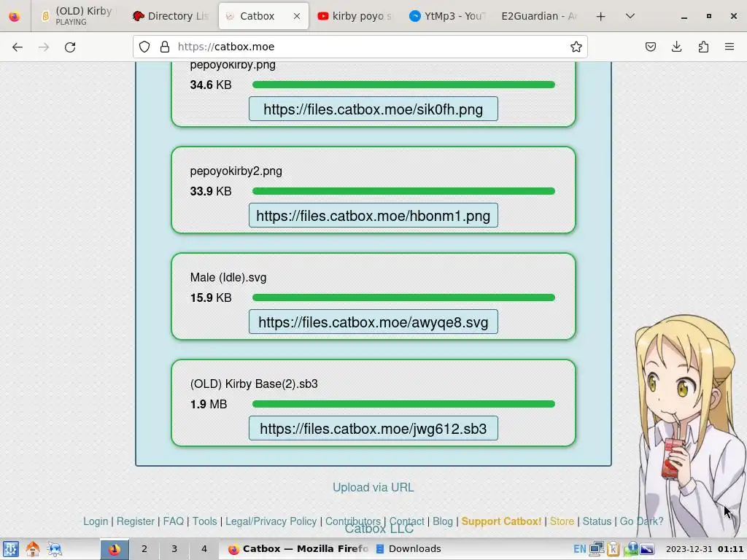Click the anime girl mascot image
747x560 pixels.
pyautogui.click(x=690, y=425)
